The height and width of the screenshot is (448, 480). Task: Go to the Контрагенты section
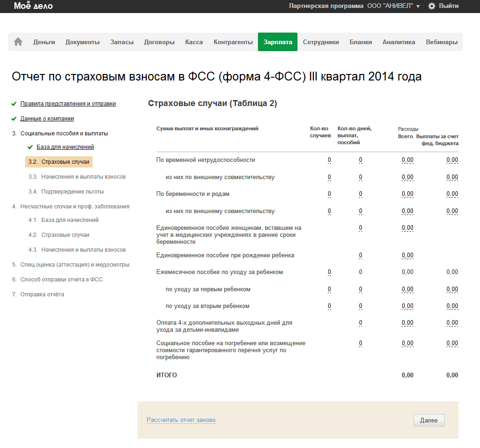(x=233, y=42)
